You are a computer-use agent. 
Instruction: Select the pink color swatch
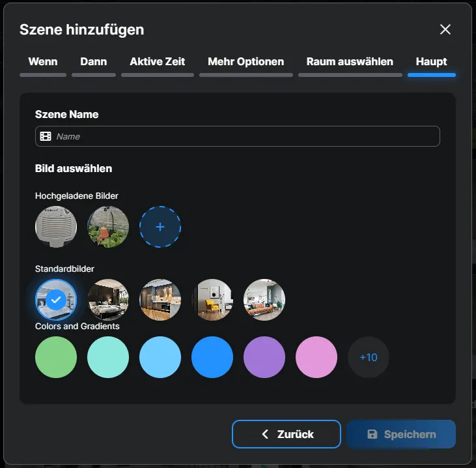pos(316,357)
